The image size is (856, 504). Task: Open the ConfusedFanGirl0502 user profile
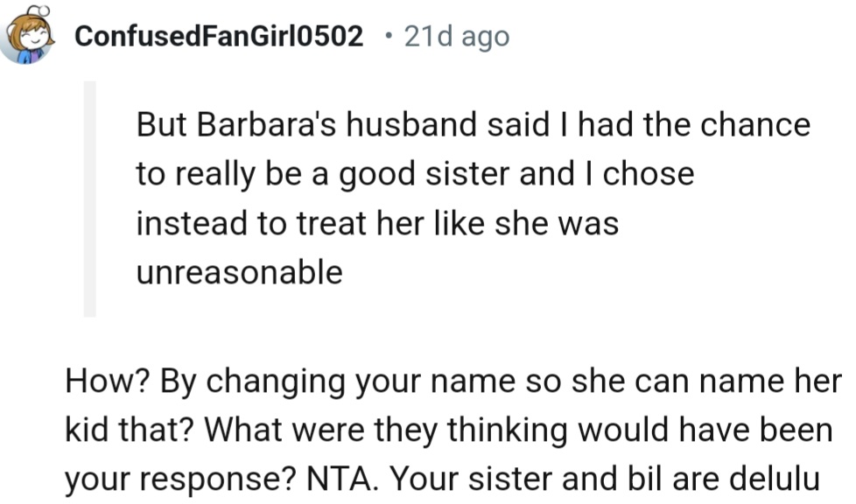[219, 37]
